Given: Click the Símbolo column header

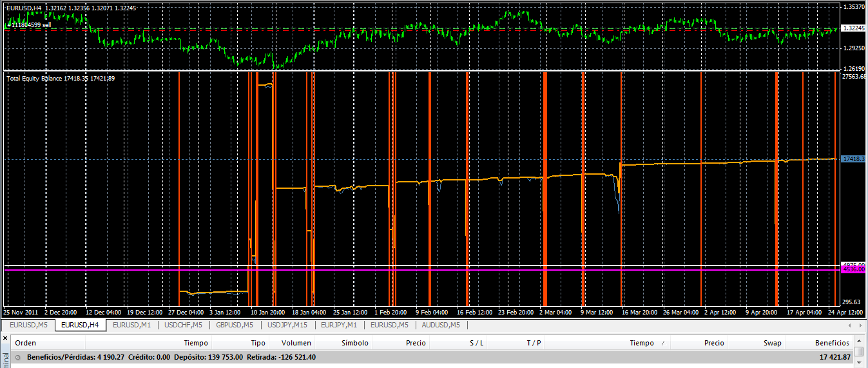Looking at the screenshot, I should tap(354, 343).
